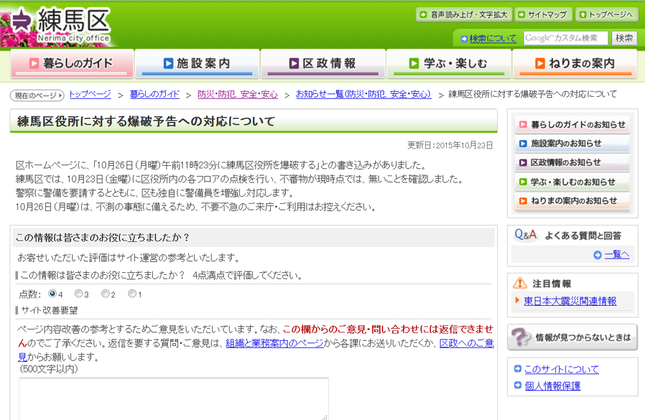Click the Google custom search field
This screenshot has height=420, width=645.
pyautogui.click(x=565, y=38)
